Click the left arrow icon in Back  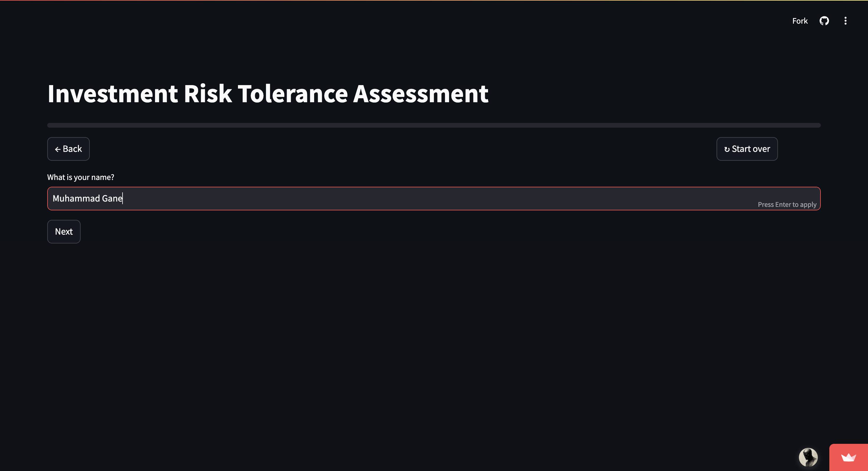[58, 149]
